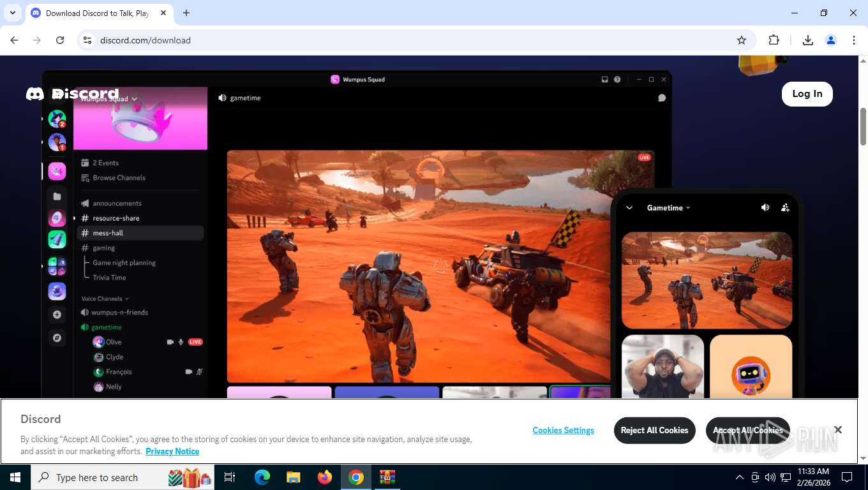Viewport: 868px width, 490px height.
Task: Open File Explorer from the taskbar
Action: [x=293, y=477]
